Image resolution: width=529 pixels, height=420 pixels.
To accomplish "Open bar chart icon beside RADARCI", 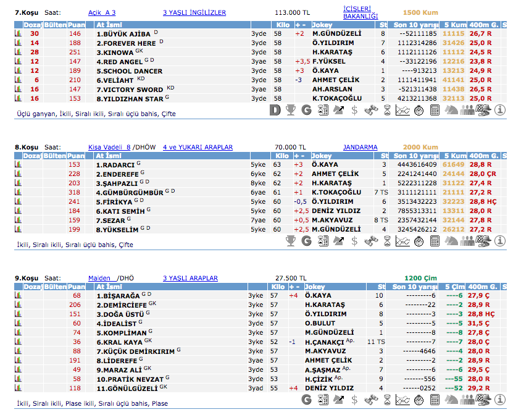I will tap(18, 165).
